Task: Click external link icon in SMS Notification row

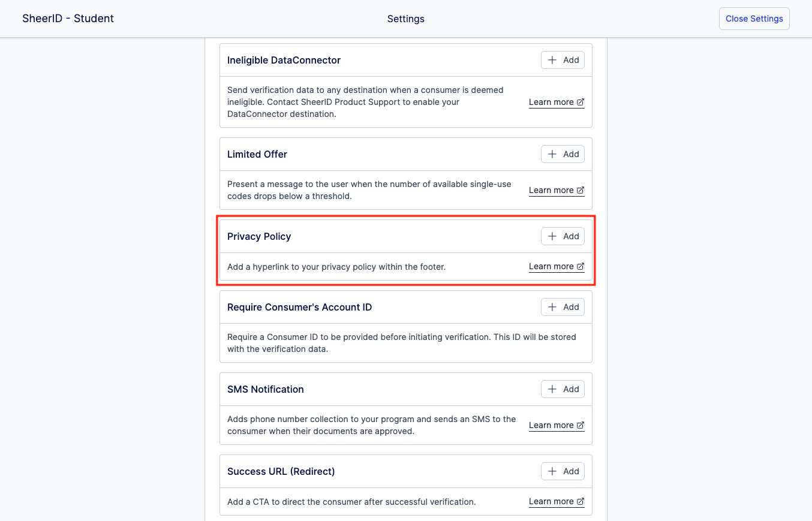Action: (581, 425)
